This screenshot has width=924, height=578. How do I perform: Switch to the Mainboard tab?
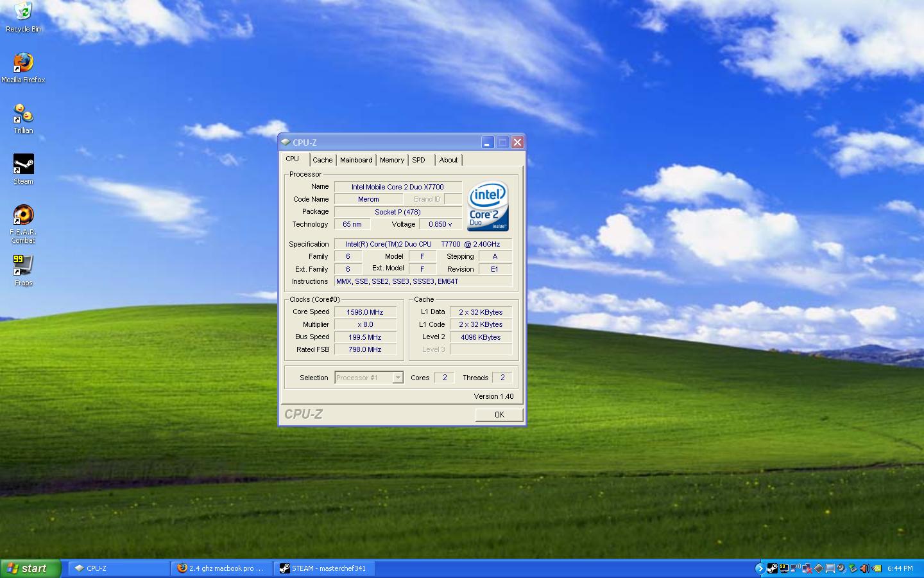356,160
